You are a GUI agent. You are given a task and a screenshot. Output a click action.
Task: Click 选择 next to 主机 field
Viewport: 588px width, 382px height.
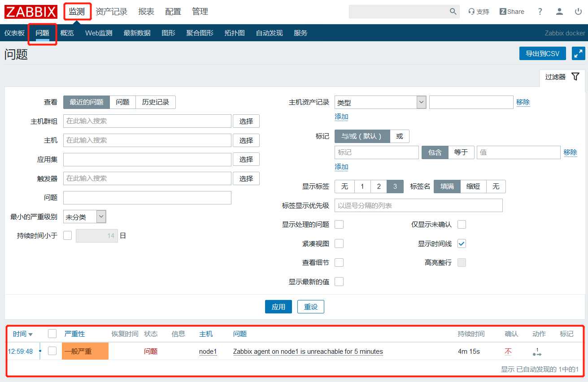246,140
